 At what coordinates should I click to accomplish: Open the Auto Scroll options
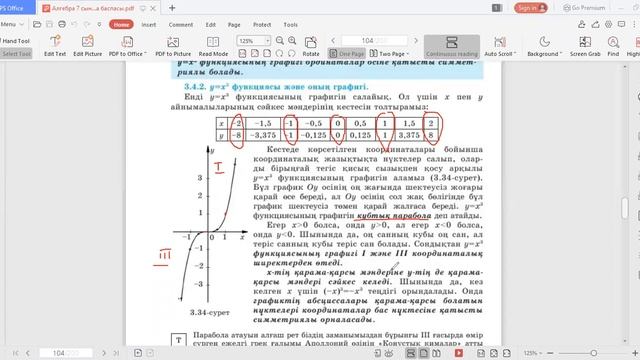(500, 46)
